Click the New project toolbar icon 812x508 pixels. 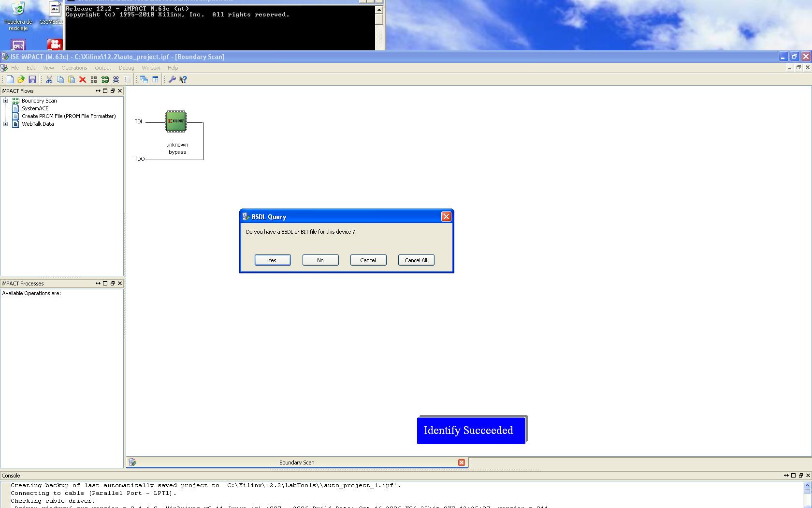point(10,79)
